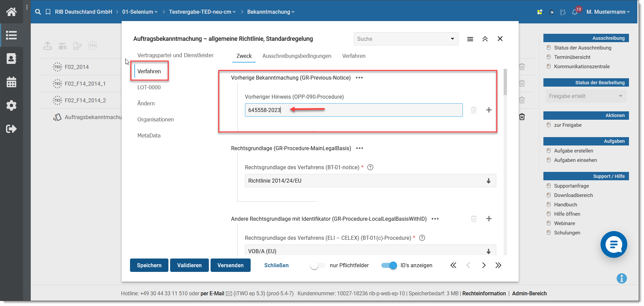Open Status der Ausschreibung link
Image resolution: width=644 pixels, height=306 pixels.
click(583, 48)
